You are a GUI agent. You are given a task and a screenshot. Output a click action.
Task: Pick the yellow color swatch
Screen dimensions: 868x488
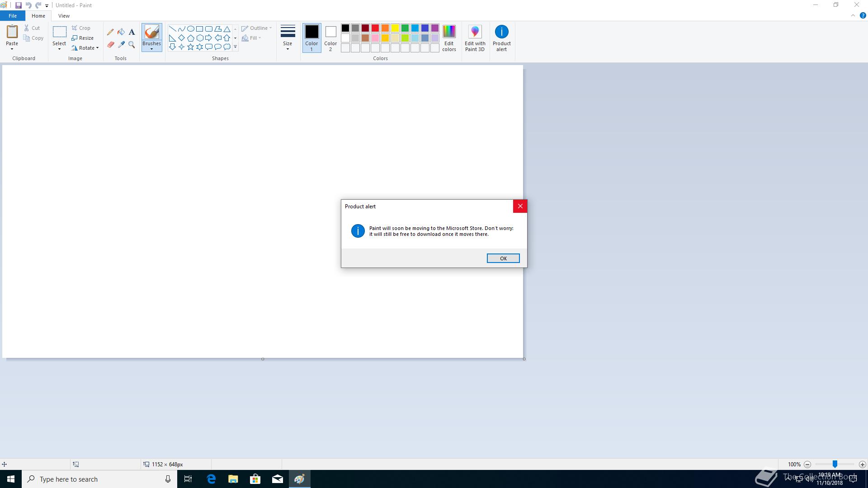pyautogui.click(x=395, y=28)
